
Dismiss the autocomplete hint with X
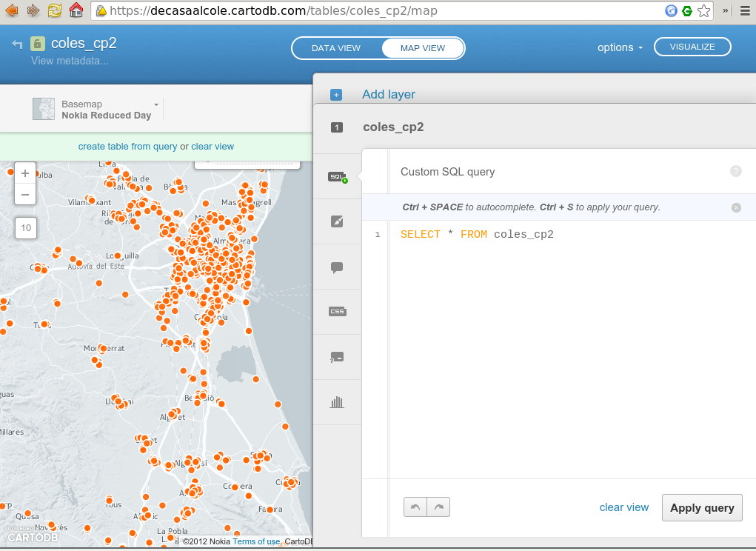tap(736, 208)
